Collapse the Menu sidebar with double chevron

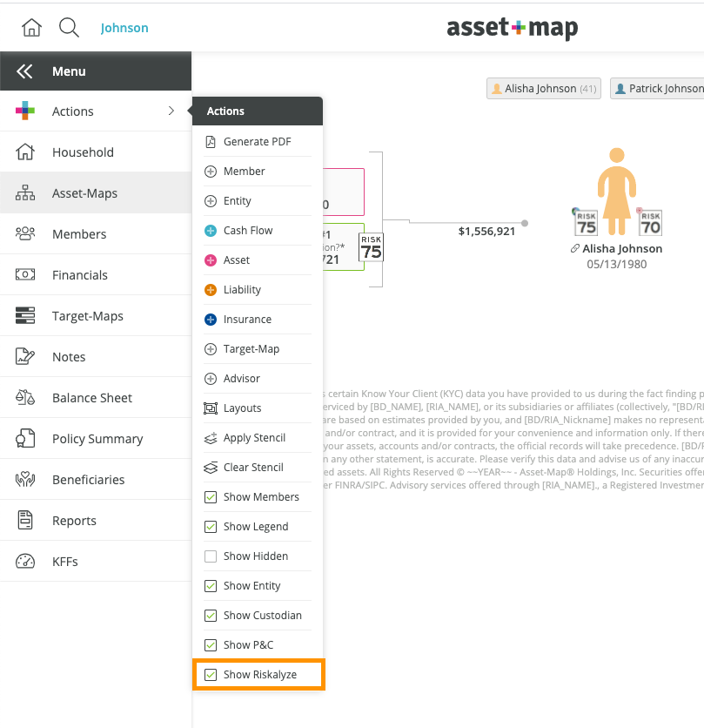point(23,71)
